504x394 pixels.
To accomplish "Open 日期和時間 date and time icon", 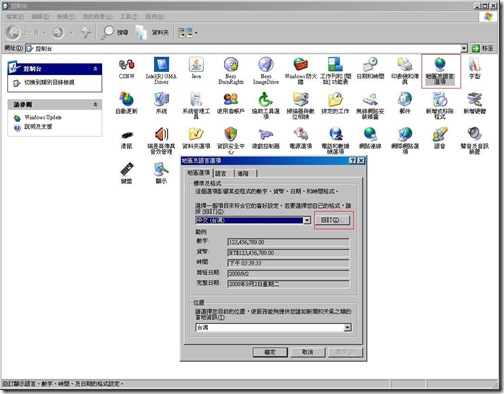I will 370,68.
